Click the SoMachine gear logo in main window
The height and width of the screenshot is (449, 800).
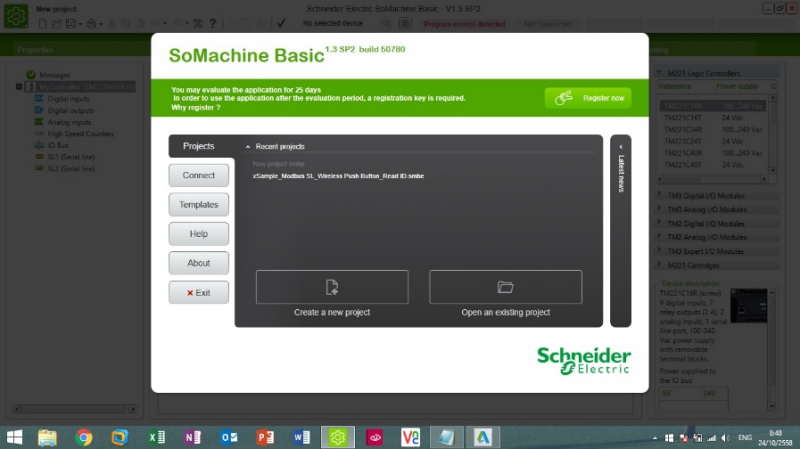tap(16, 16)
